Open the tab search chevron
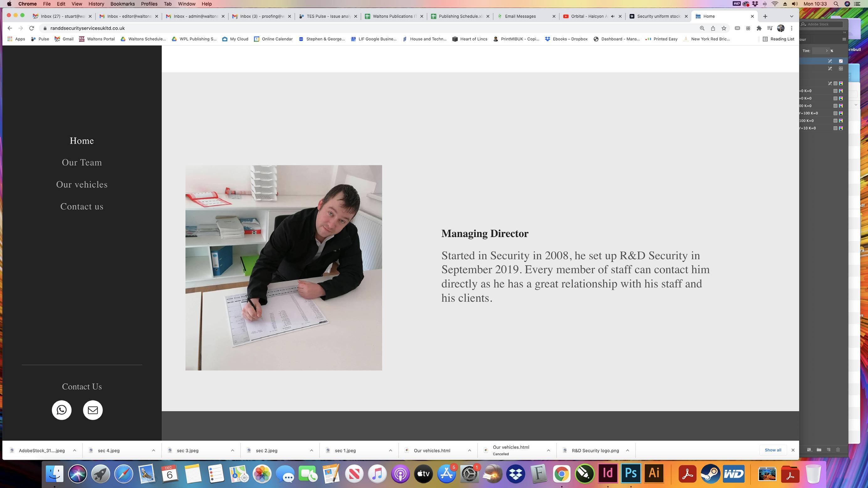The height and width of the screenshot is (488, 868). 792,16
